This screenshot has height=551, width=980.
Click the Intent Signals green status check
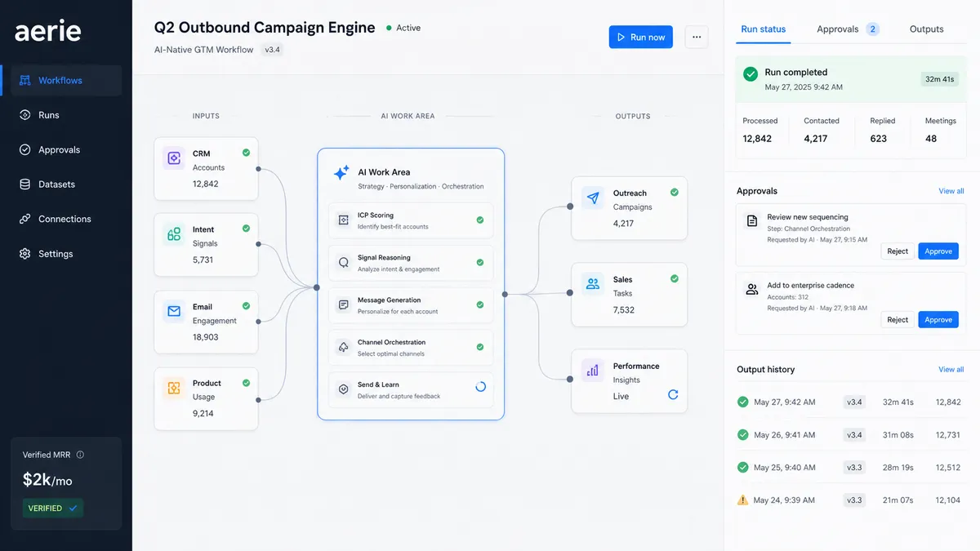(x=246, y=229)
